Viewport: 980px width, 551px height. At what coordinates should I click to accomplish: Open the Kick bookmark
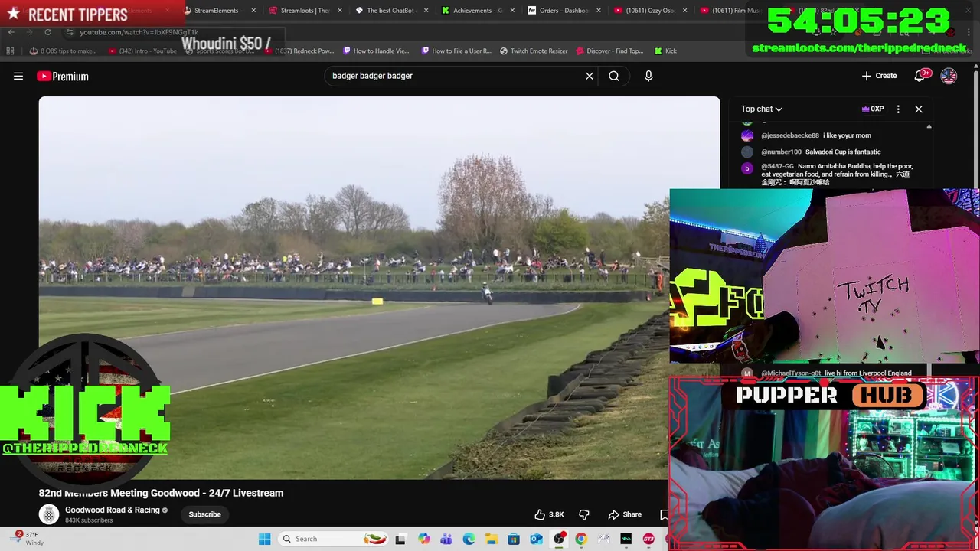[665, 51]
